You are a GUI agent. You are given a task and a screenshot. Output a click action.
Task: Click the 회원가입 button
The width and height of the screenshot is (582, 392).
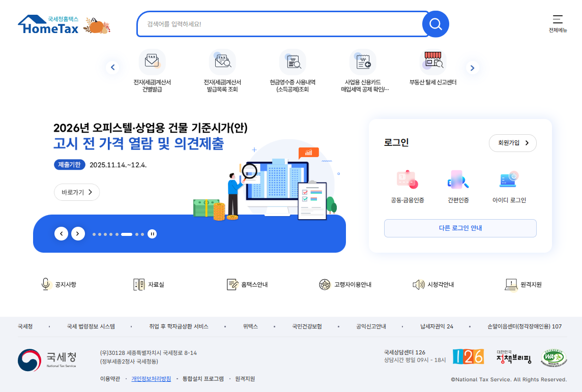[512, 143]
